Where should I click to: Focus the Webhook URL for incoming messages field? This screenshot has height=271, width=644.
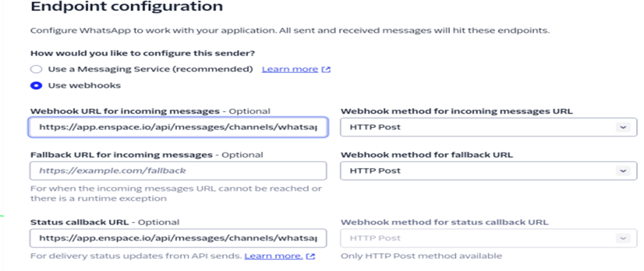[x=178, y=127]
